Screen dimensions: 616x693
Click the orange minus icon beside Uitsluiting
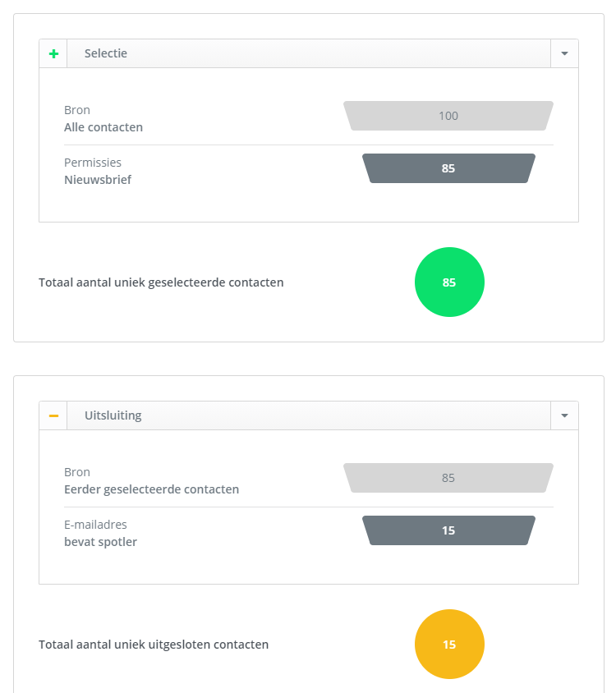point(53,415)
